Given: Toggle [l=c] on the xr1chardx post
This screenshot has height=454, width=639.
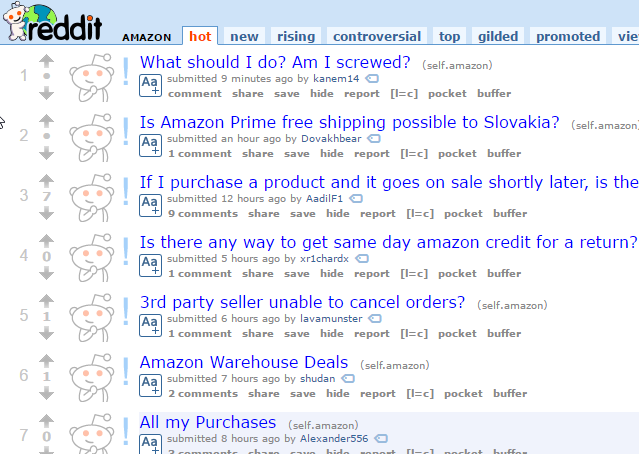Looking at the screenshot, I should 414,274.
